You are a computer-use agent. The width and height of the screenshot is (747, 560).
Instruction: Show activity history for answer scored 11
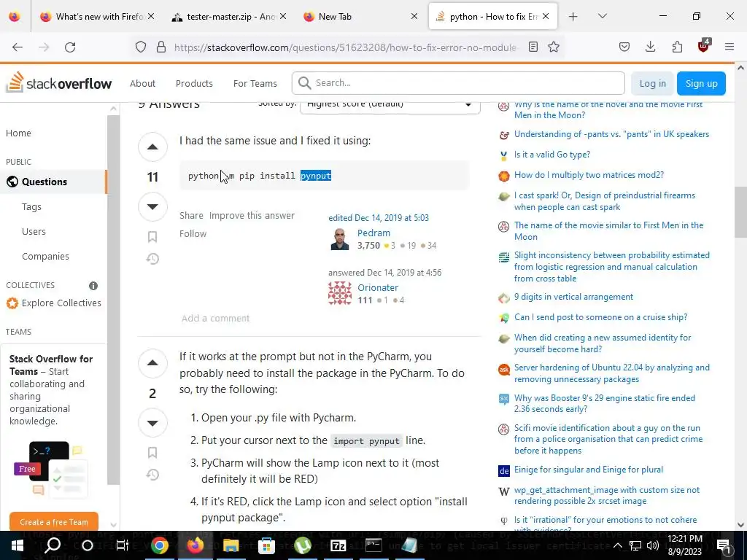tap(152, 259)
